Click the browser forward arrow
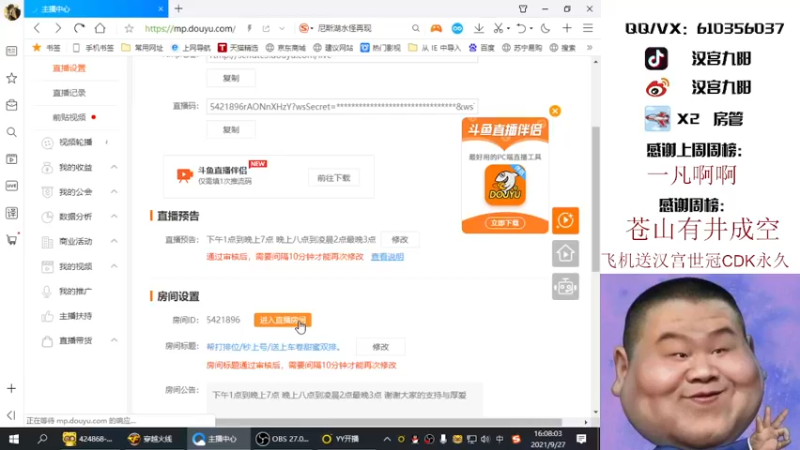The height and width of the screenshot is (450, 800). pos(58,29)
